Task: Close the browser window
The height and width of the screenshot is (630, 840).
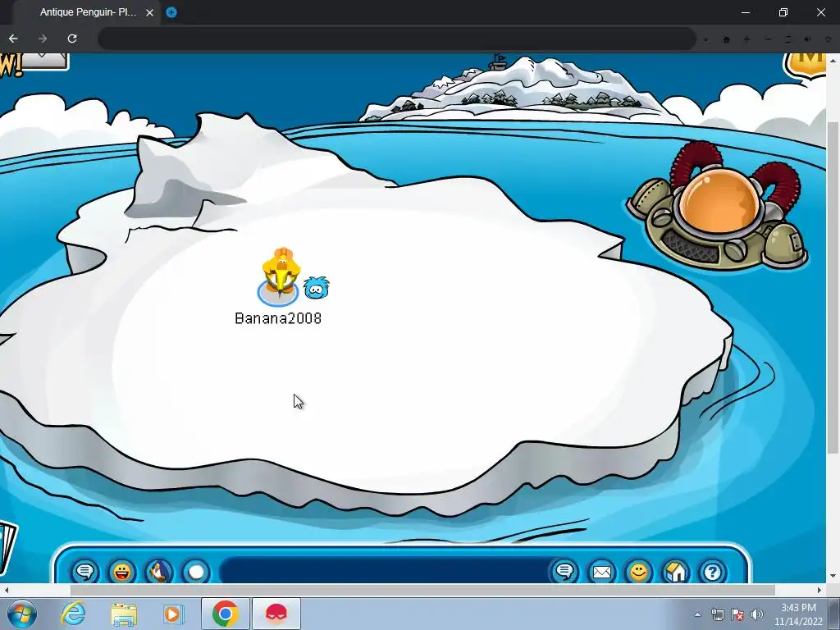Action: point(820,12)
